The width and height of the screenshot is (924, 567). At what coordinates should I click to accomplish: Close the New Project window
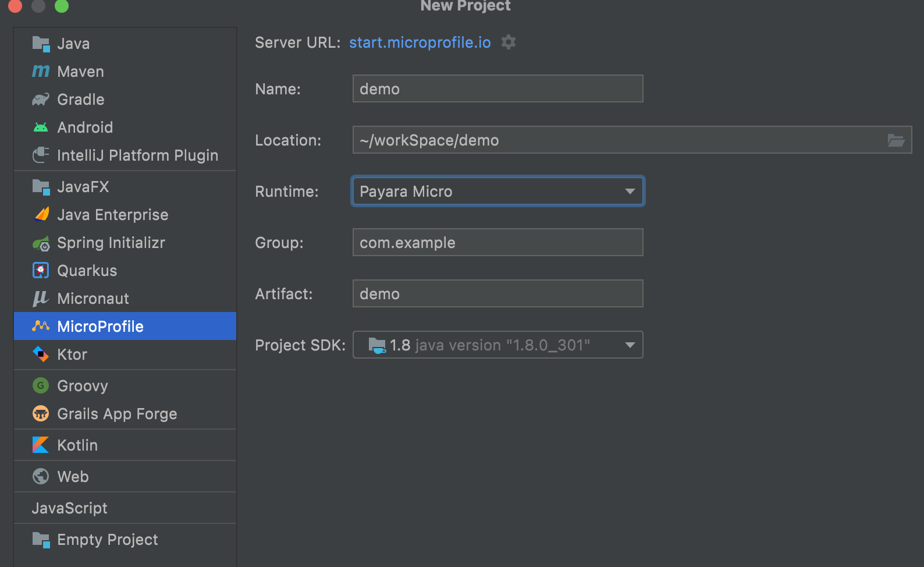click(15, 6)
